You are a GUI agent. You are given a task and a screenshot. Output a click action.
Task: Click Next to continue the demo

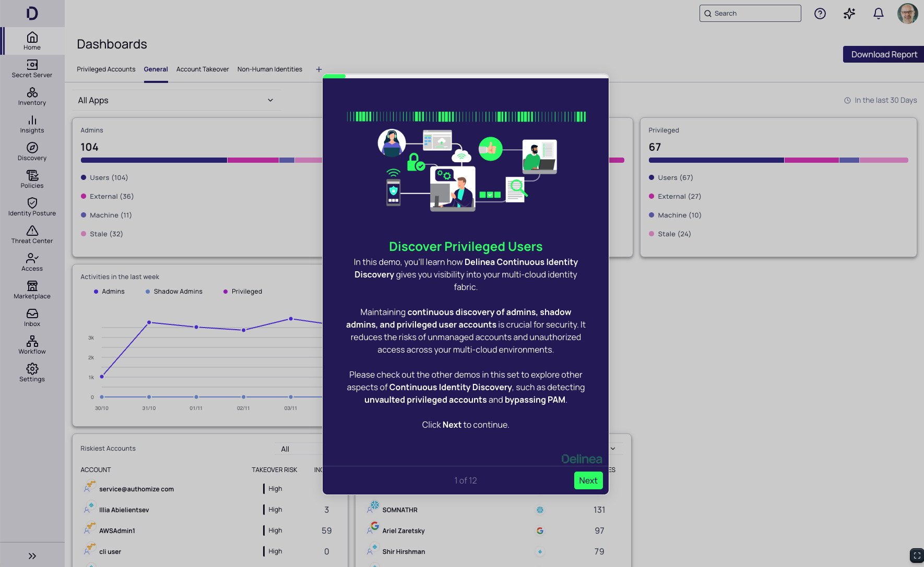[x=588, y=480]
